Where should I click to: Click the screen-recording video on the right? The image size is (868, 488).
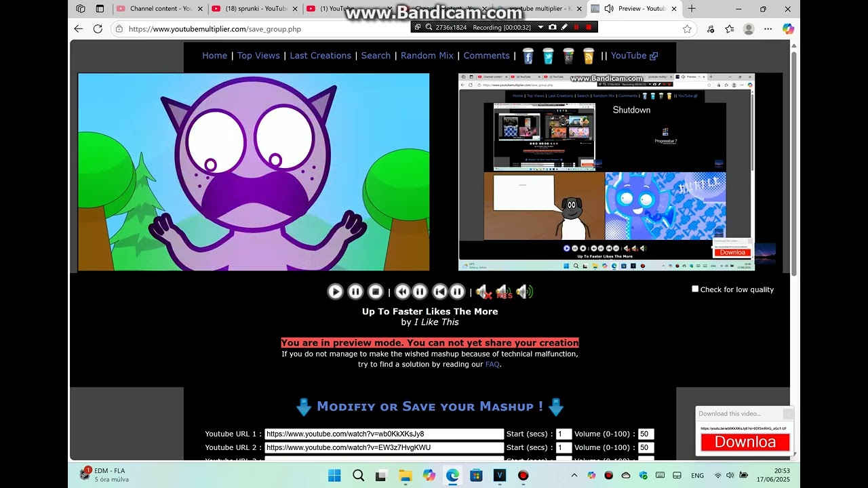coord(606,172)
